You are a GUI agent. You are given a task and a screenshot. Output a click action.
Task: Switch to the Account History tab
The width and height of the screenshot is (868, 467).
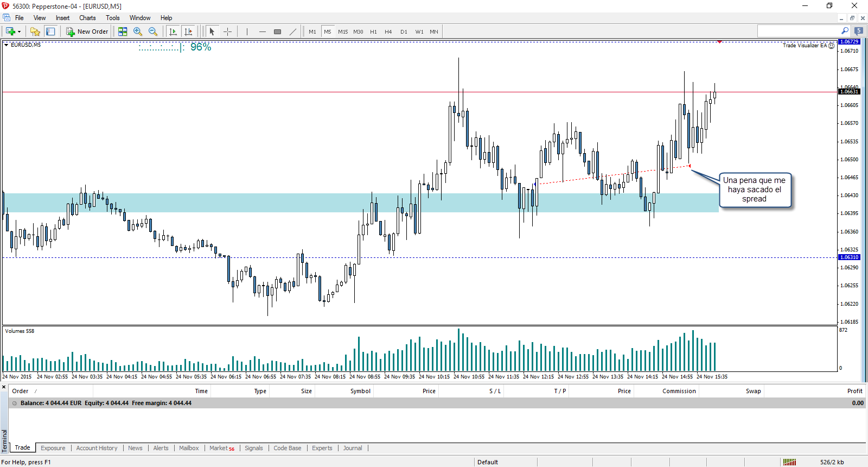click(x=97, y=448)
